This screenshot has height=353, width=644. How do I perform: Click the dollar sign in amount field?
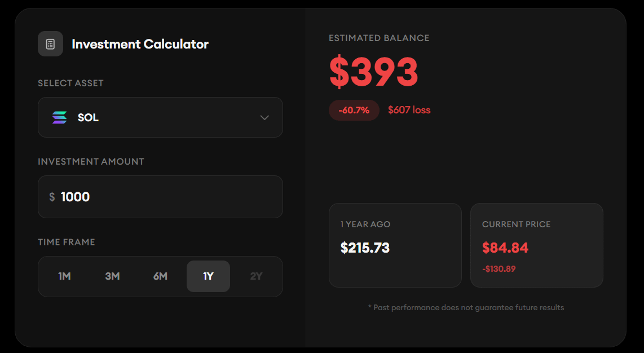pos(52,197)
